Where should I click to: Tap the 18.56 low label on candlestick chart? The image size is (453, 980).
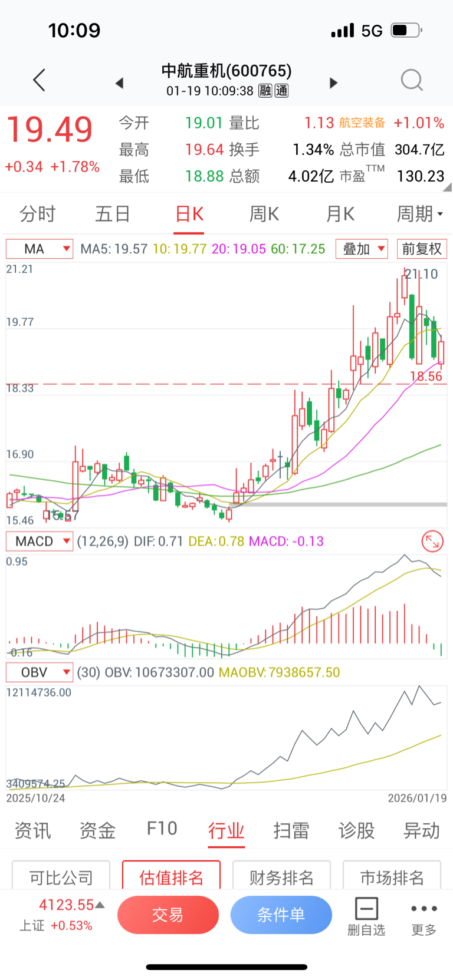pyautogui.click(x=426, y=376)
